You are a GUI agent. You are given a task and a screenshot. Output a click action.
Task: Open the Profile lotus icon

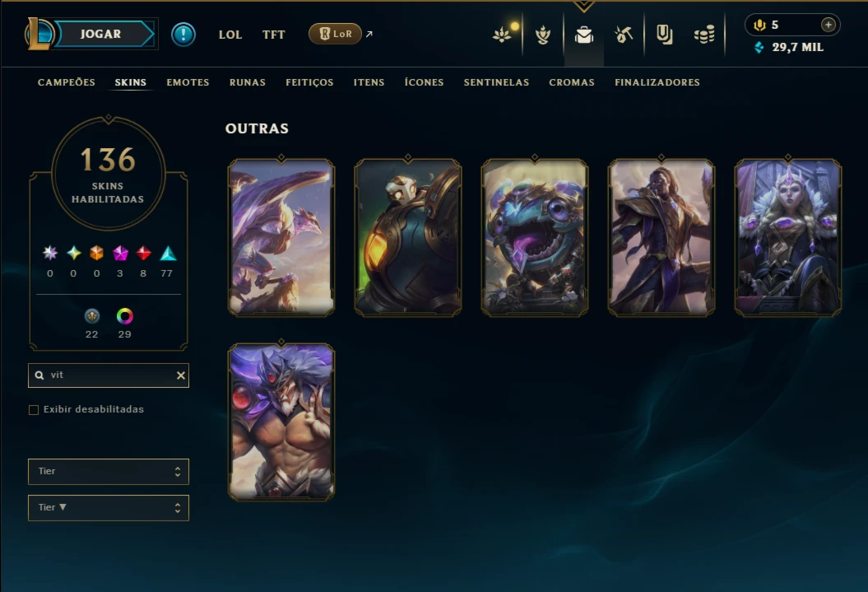pos(502,35)
